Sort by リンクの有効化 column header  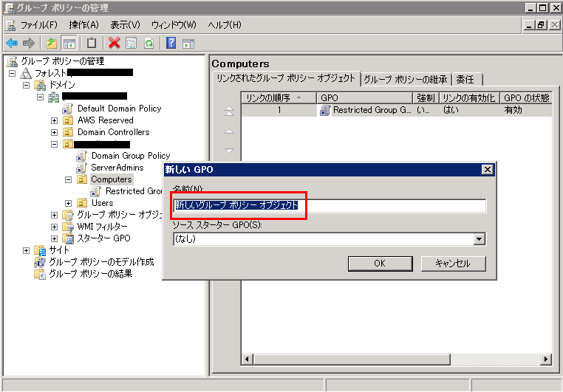point(469,98)
